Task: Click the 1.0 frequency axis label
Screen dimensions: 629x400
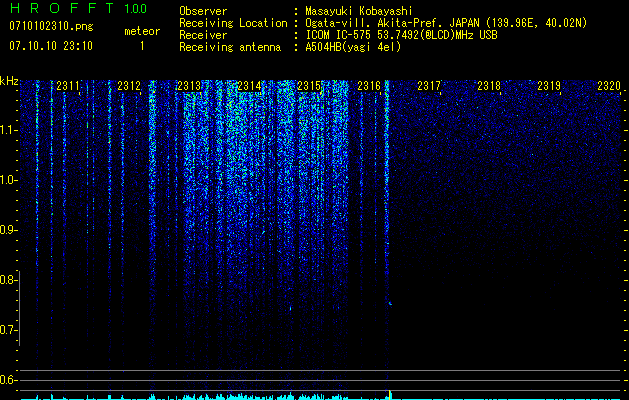Action: (8, 180)
